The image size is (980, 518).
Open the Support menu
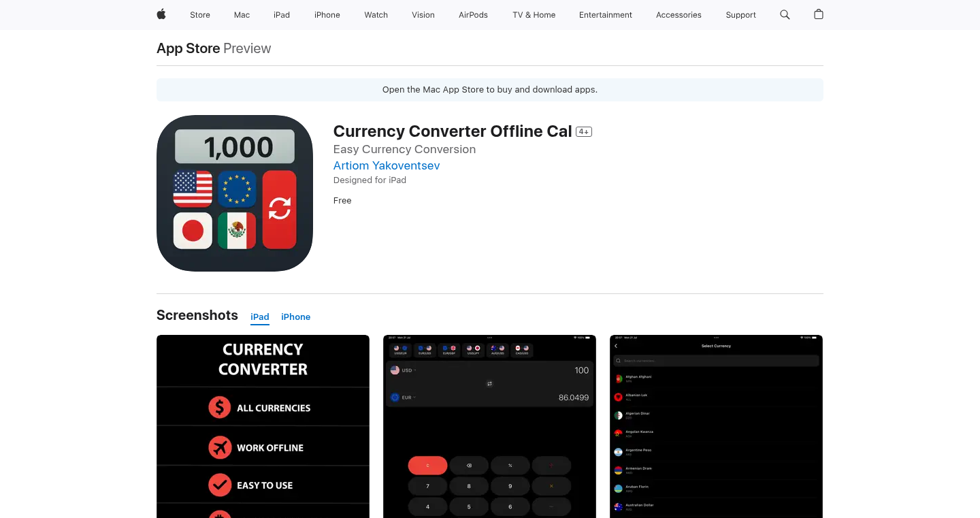[740, 15]
